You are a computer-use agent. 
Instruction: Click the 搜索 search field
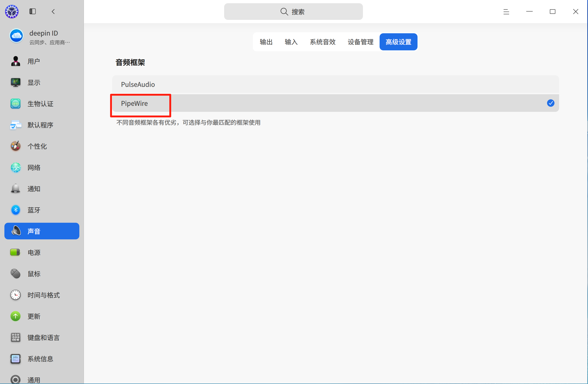click(293, 12)
